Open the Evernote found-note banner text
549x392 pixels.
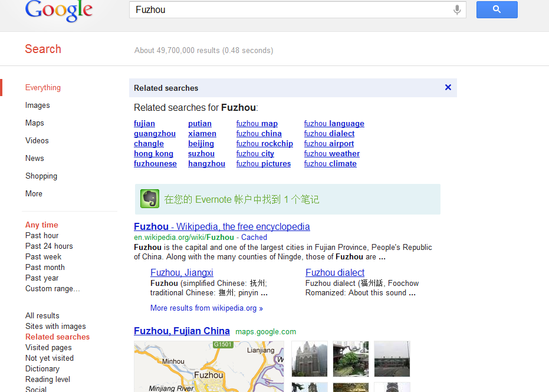pyautogui.click(x=242, y=199)
